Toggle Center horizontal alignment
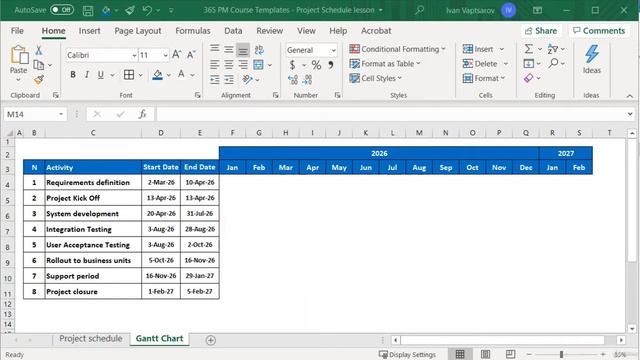The width and height of the screenshot is (640, 360). [229, 64]
